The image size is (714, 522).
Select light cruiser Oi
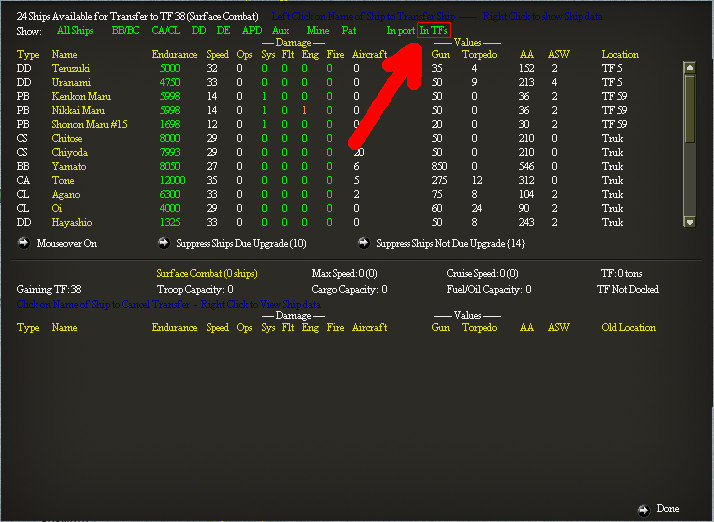(x=56, y=209)
